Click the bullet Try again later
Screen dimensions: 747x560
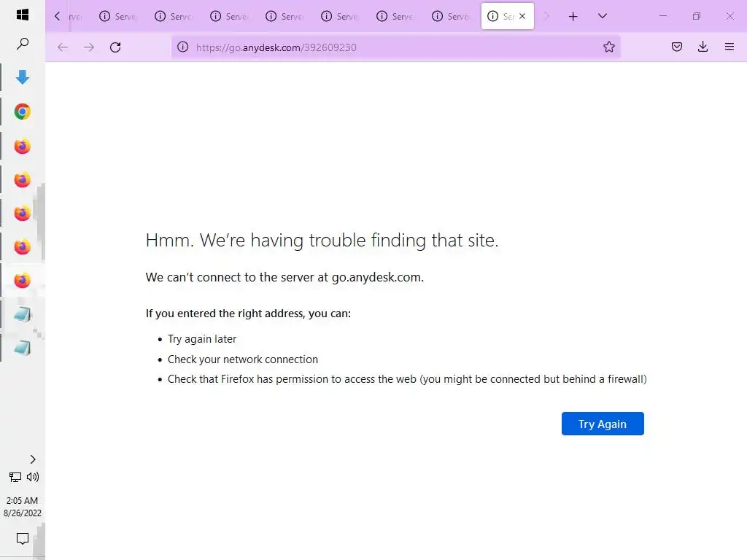(202, 339)
